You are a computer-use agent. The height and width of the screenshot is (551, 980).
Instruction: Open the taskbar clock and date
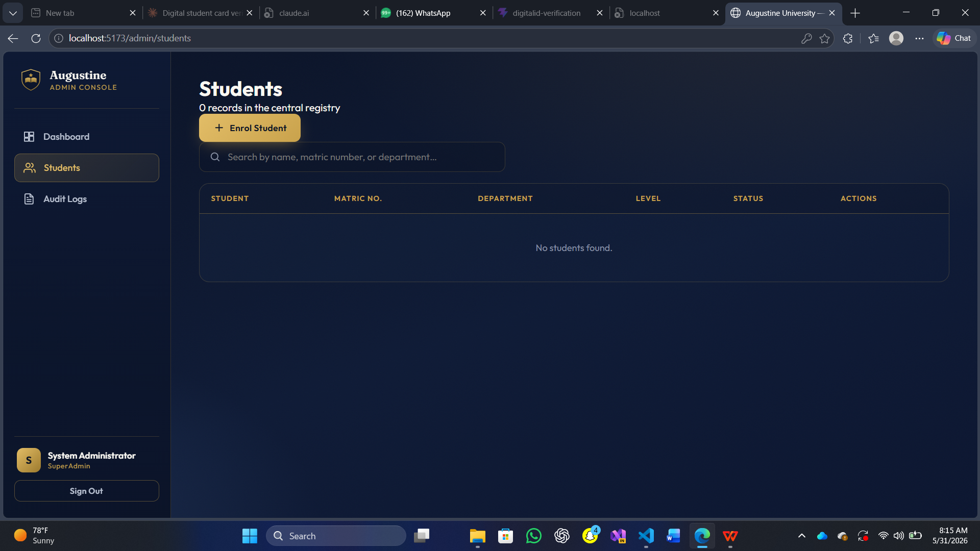(x=950, y=536)
